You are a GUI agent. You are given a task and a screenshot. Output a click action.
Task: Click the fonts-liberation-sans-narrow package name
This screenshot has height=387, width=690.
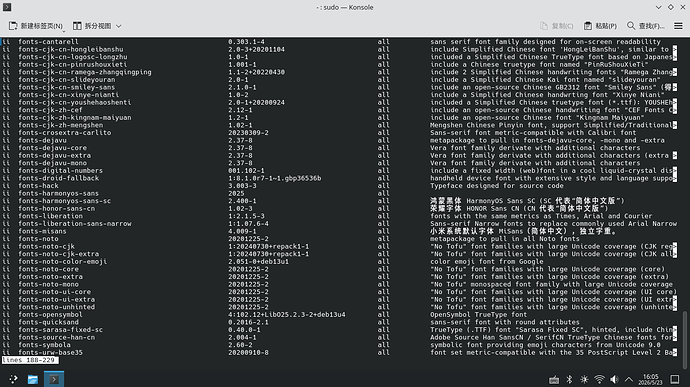pyautogui.click(x=75, y=224)
